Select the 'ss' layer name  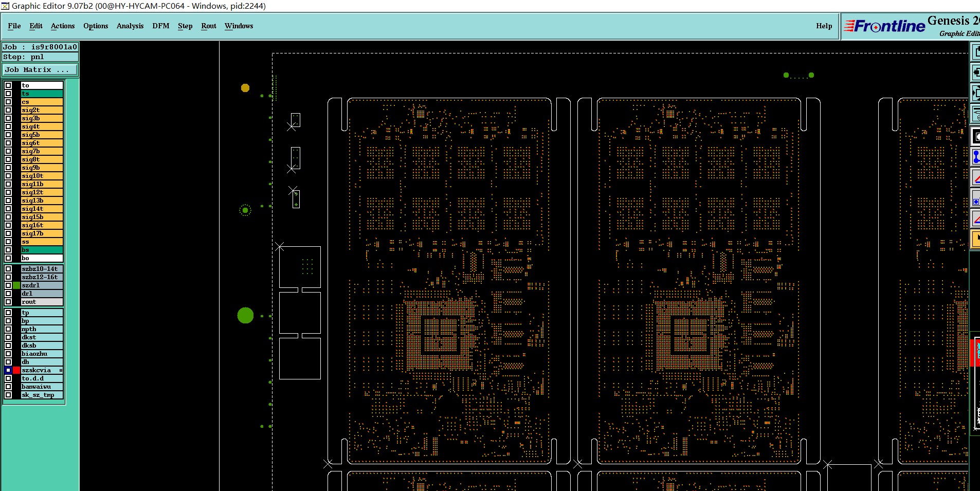click(x=42, y=242)
